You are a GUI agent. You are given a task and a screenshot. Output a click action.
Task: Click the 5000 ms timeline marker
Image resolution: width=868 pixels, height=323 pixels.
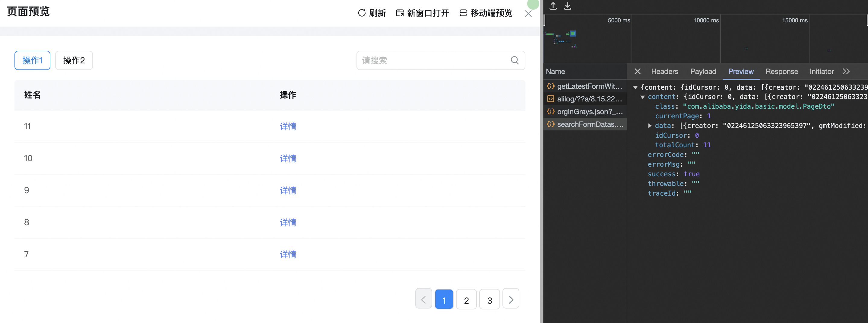[619, 20]
